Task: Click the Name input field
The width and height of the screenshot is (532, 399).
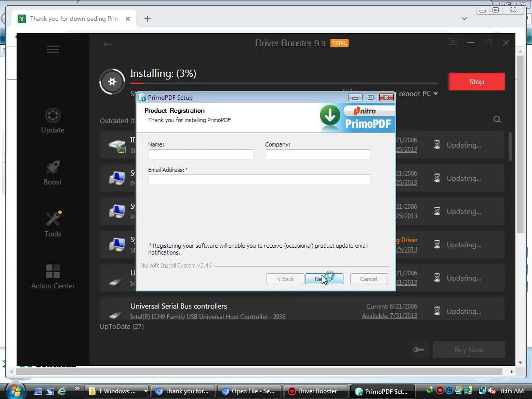Action: pos(201,154)
